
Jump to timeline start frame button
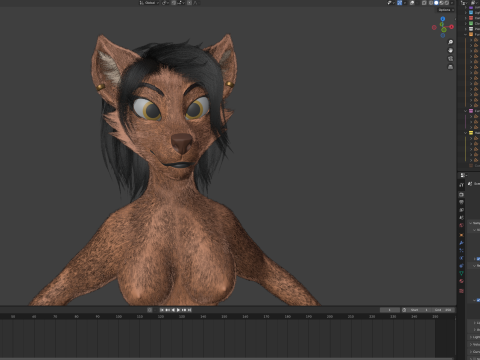tap(162, 310)
